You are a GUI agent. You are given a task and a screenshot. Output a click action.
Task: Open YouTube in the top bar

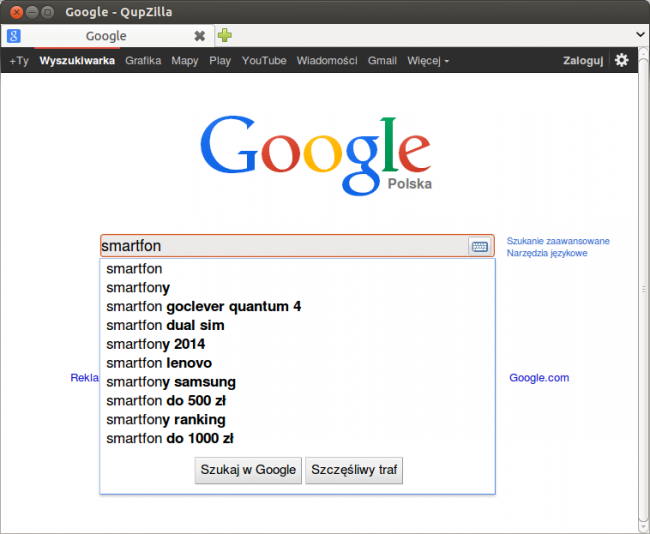pos(264,61)
